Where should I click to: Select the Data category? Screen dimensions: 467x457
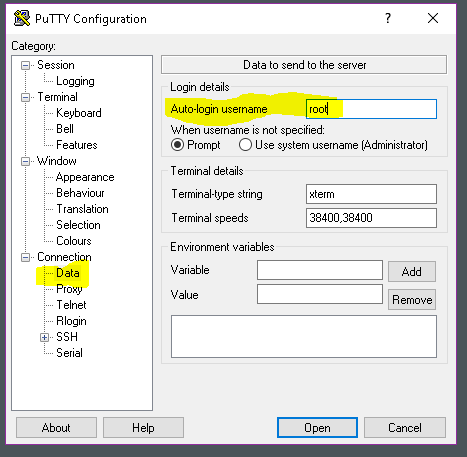68,273
